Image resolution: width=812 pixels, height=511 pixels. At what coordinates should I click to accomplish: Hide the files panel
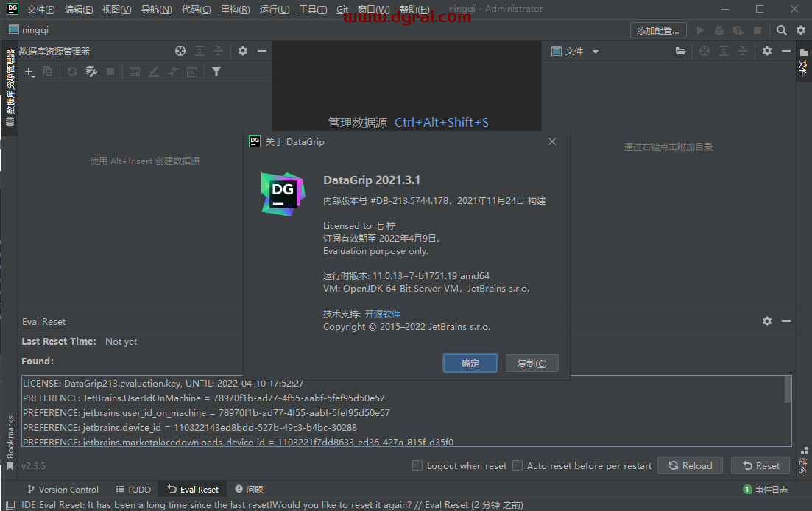pyautogui.click(x=786, y=51)
